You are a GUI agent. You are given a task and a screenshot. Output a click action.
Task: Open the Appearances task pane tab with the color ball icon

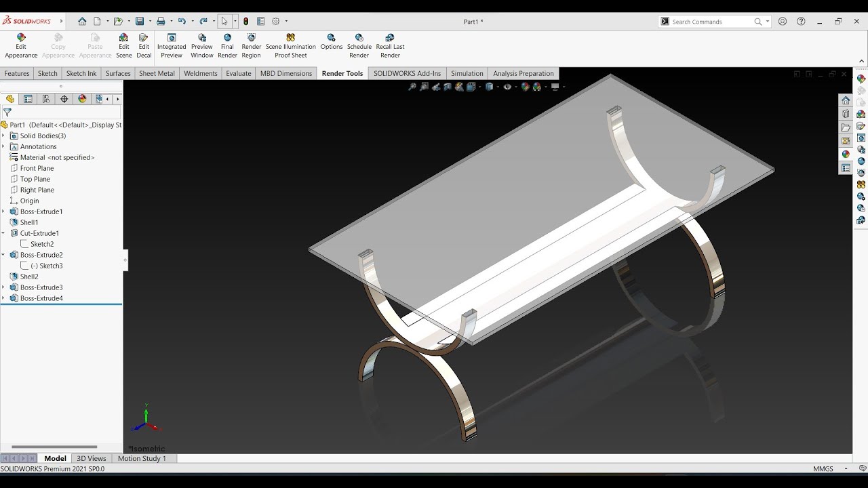[x=846, y=155]
